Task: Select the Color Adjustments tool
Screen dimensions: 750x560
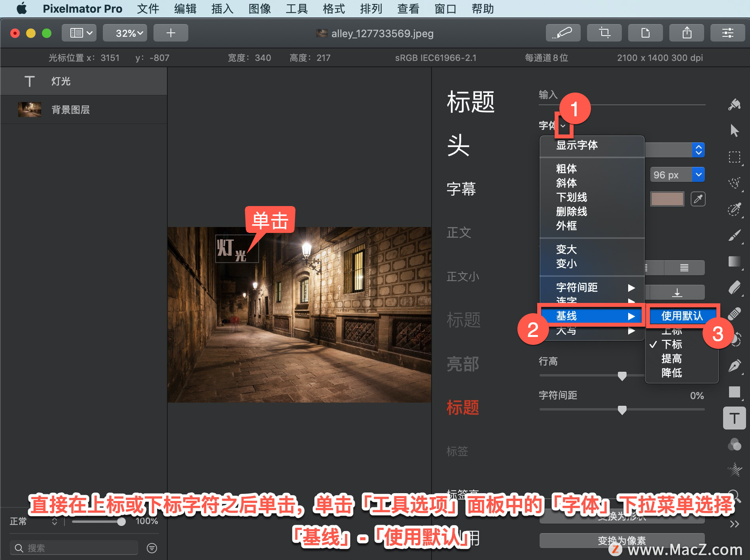Action: coord(735,444)
